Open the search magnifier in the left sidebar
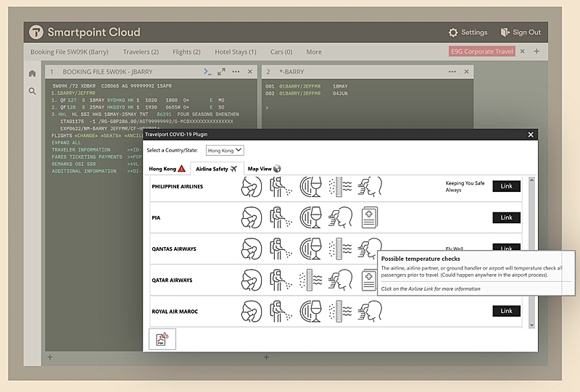580x392 pixels. tap(32, 91)
